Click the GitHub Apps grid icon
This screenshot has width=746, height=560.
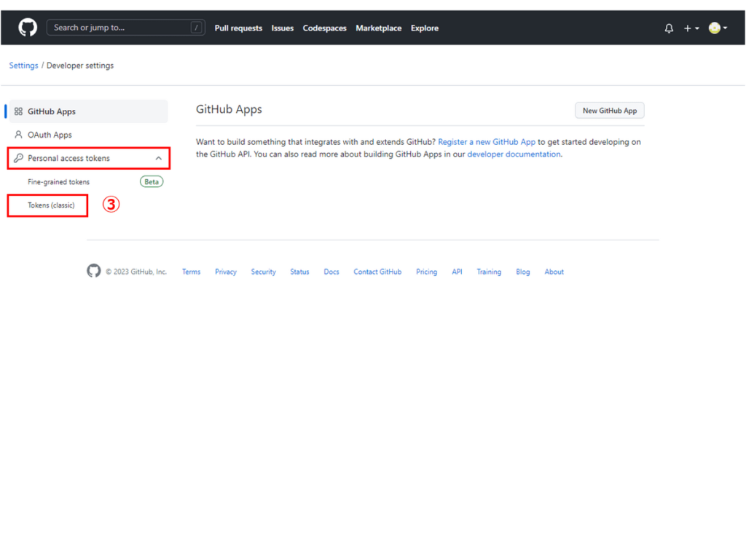click(x=18, y=111)
